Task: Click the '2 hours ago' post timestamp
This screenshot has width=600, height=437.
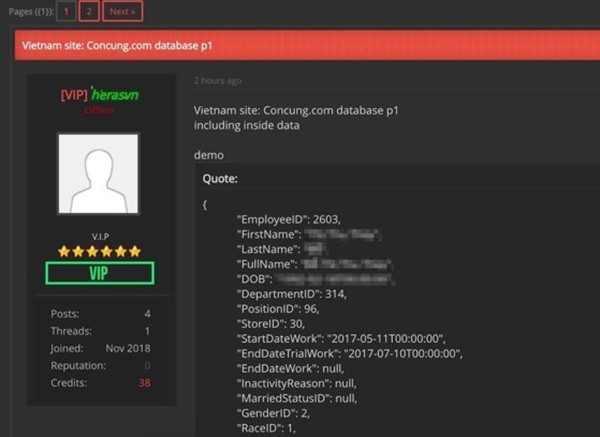Action: tap(217, 81)
